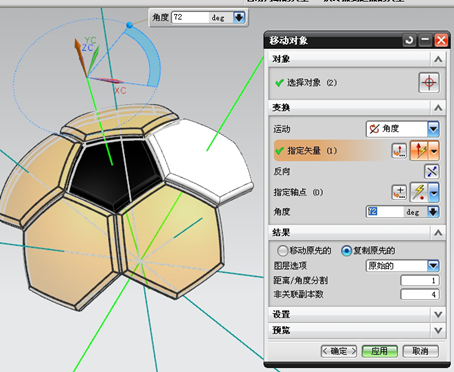Click the 确定 button
Screen dimensions: 454x372
pyautogui.click(x=339, y=351)
